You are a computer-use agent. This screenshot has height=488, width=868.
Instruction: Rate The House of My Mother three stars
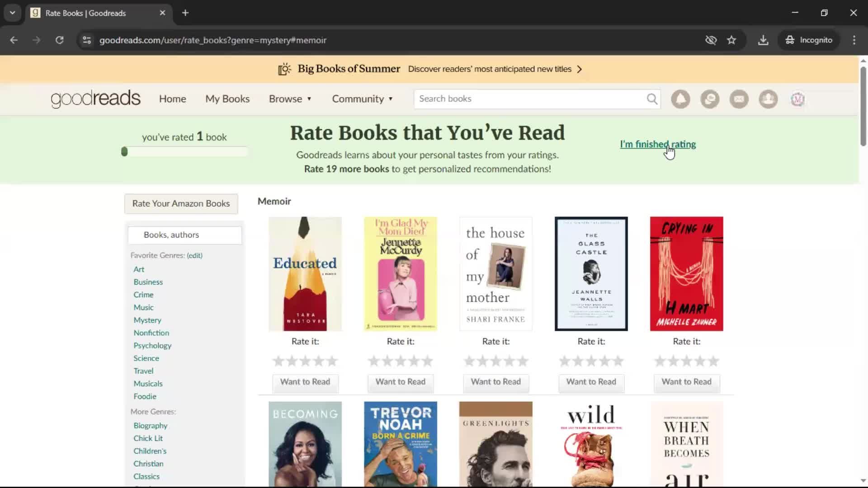pos(496,361)
